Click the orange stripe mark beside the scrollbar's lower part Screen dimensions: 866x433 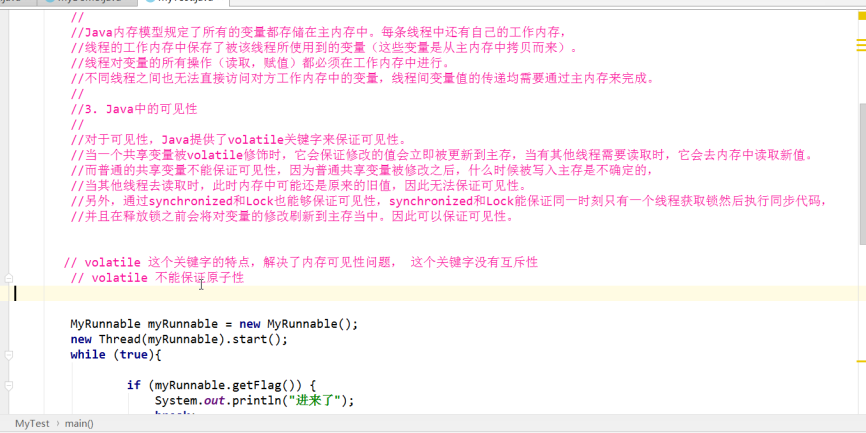coord(861,362)
